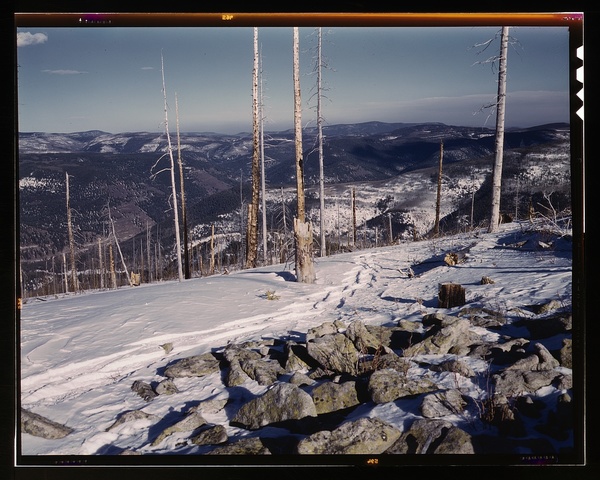This screenshot has height=480, width=600.
Task: Click the distant snow-capped ridge on left horizon
Action: [70, 141]
